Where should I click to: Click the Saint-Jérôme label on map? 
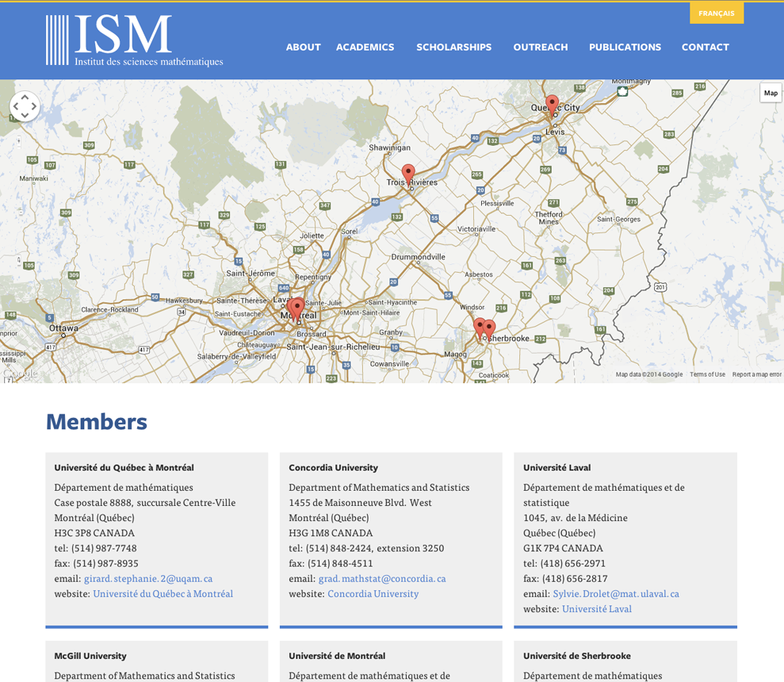(250, 274)
